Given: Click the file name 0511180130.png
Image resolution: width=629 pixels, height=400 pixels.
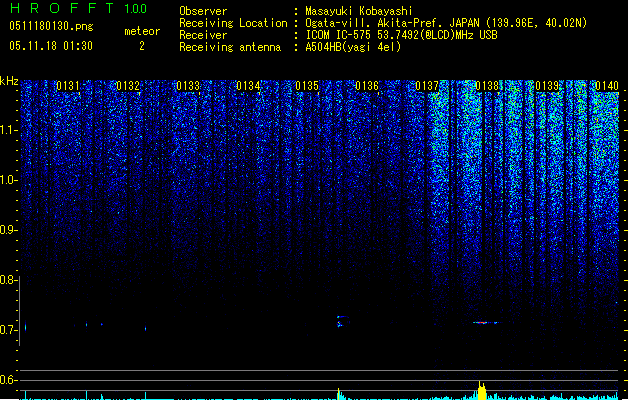Looking at the screenshot, I should pyautogui.click(x=51, y=27).
